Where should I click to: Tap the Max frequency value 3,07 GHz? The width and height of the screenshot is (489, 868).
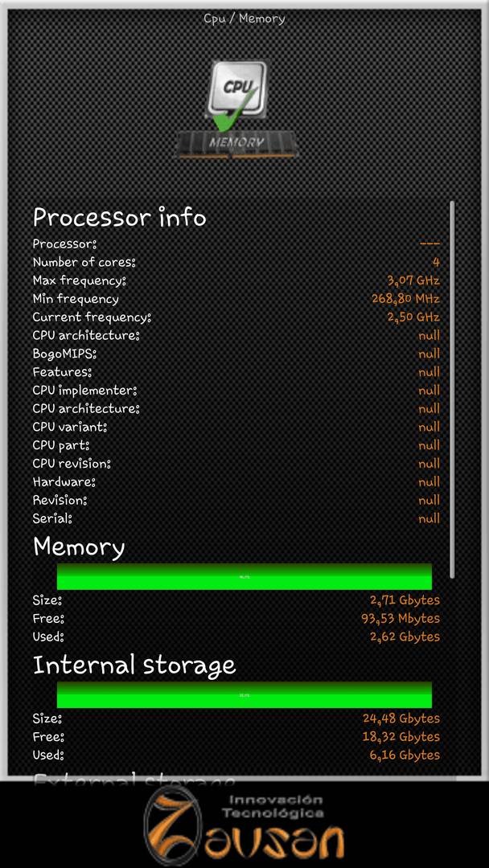point(413,280)
